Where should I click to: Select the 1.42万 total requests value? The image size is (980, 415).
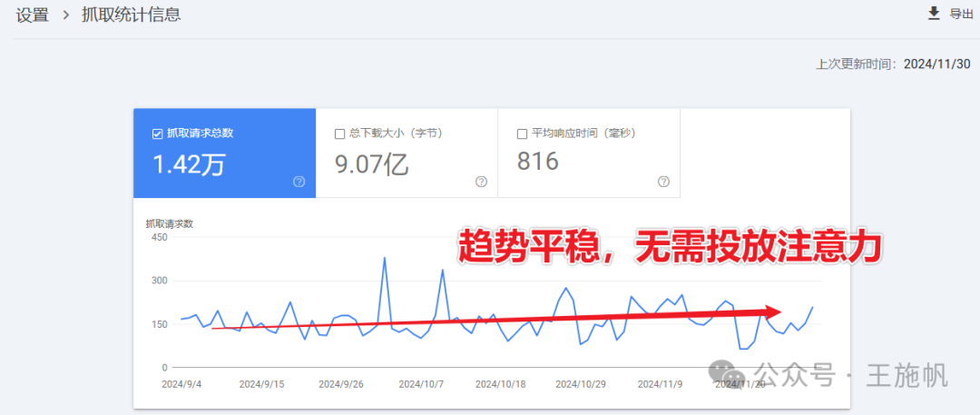(190, 164)
